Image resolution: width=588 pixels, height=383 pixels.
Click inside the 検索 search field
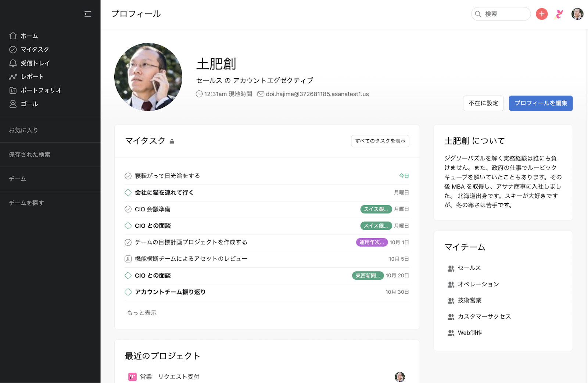point(501,14)
